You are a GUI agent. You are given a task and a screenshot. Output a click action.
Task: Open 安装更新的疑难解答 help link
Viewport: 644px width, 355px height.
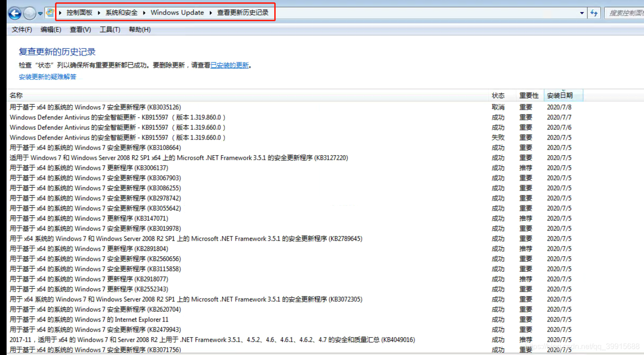tap(48, 77)
